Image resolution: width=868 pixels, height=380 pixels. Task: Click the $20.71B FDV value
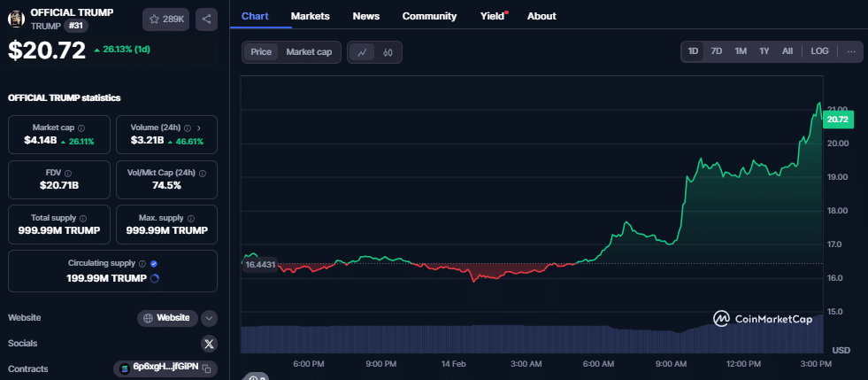pos(59,185)
